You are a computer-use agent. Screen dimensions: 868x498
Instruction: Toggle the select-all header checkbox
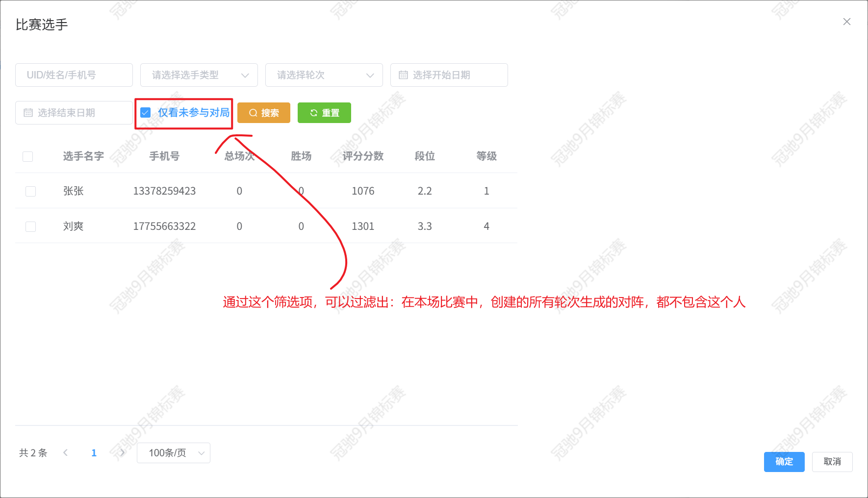pyautogui.click(x=28, y=156)
